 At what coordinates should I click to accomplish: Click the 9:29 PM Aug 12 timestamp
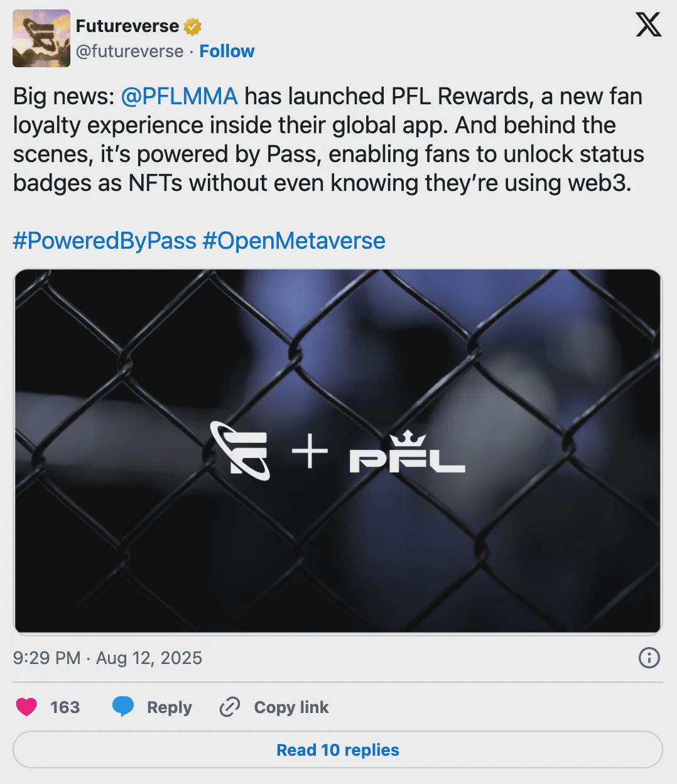coord(107,658)
